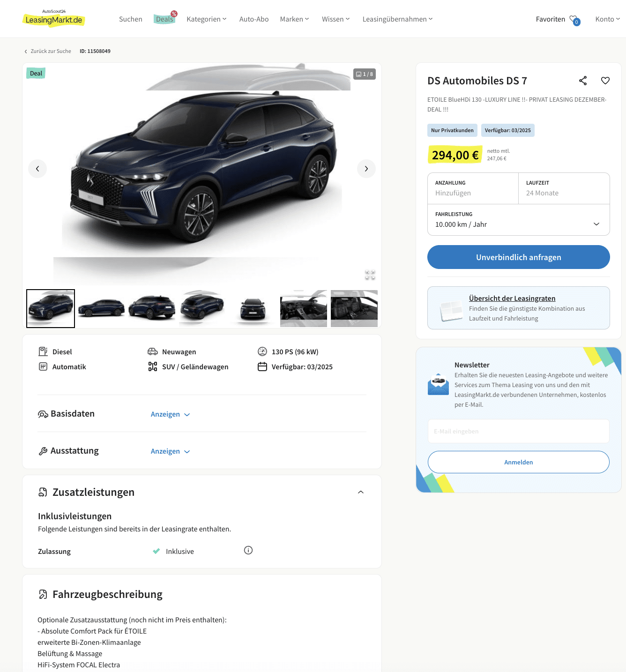Viewport: 626px width, 672px height.
Task: Open the Favoriten heart icon in header
Action: coord(574,20)
